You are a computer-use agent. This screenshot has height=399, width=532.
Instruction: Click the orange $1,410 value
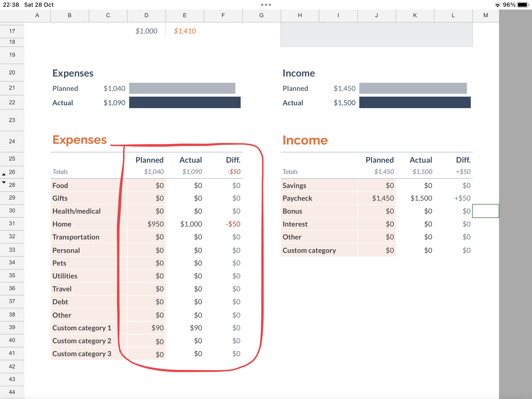(x=185, y=31)
